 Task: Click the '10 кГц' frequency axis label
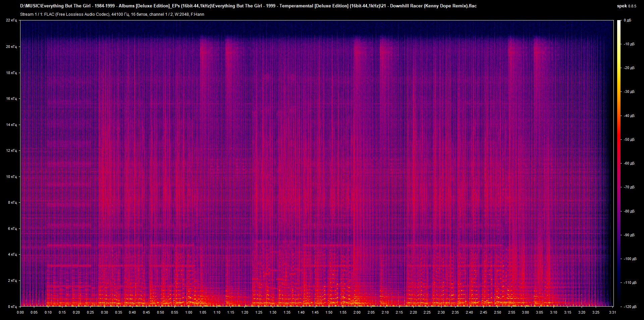(11, 177)
